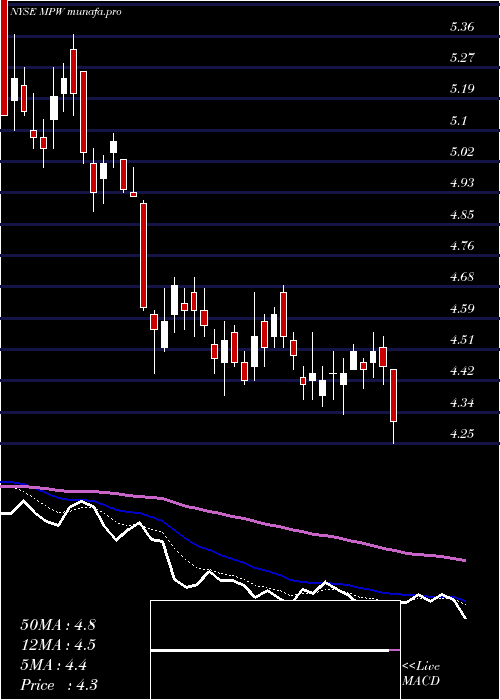Click the 4.42 price axis label
Viewport: 500px width, 700px height.
click(x=462, y=371)
